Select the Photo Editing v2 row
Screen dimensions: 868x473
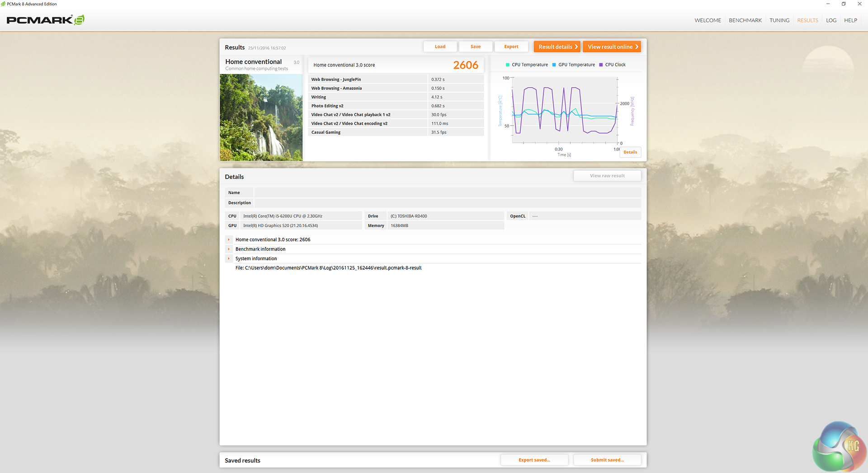(x=396, y=106)
